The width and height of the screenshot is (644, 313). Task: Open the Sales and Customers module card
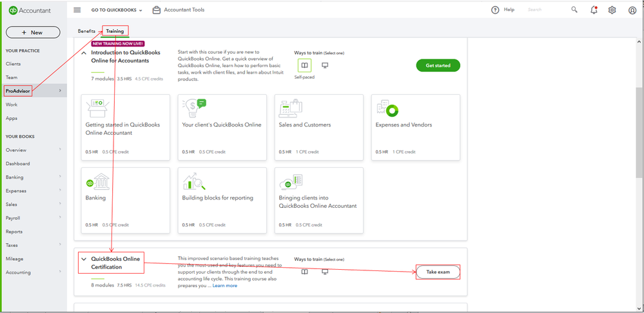[318, 127]
